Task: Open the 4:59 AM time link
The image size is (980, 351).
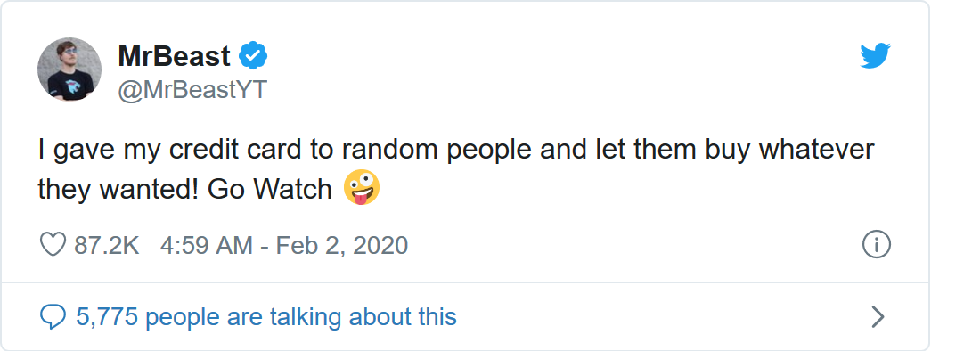Action: 207,246
